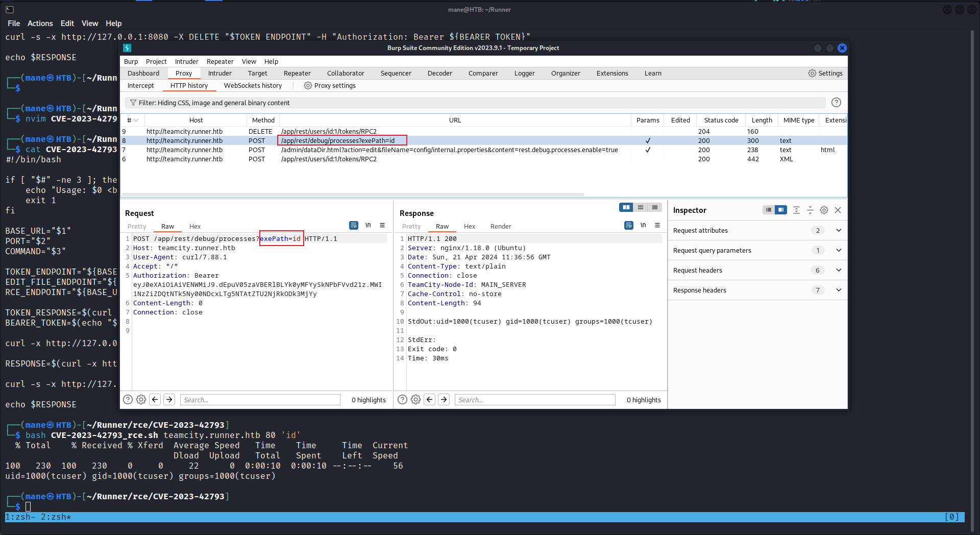Open Extensions tab
Viewport: 980px width, 535px height.
click(x=612, y=73)
